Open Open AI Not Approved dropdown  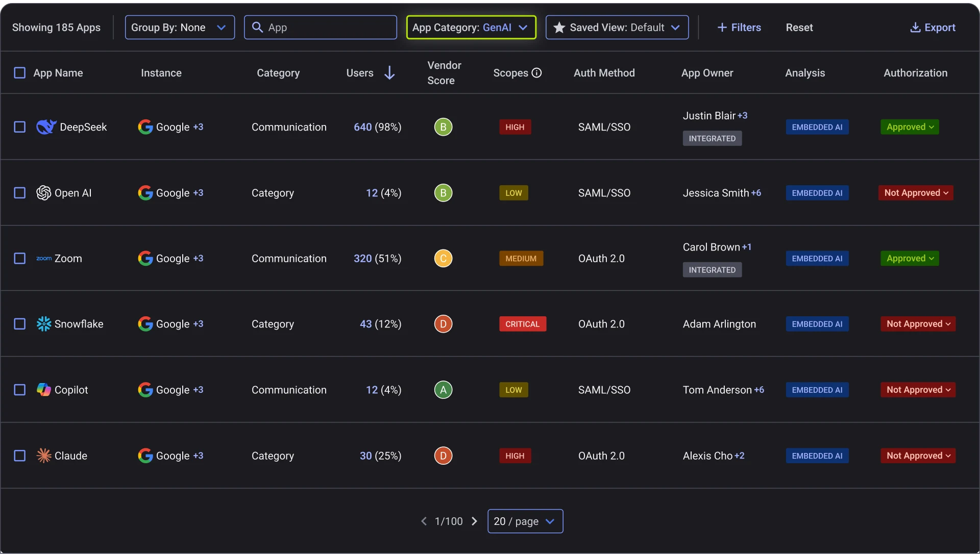click(916, 193)
